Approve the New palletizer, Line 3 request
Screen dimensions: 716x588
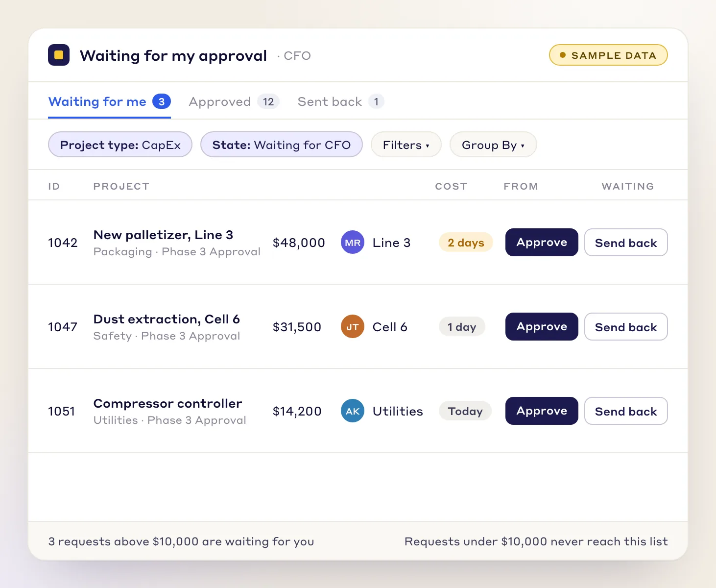coord(542,243)
